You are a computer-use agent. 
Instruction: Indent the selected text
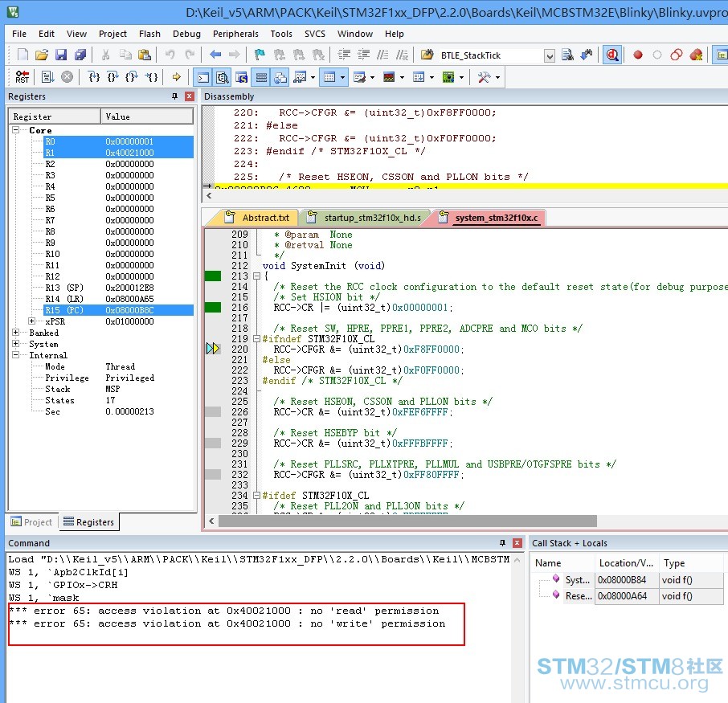pos(344,55)
